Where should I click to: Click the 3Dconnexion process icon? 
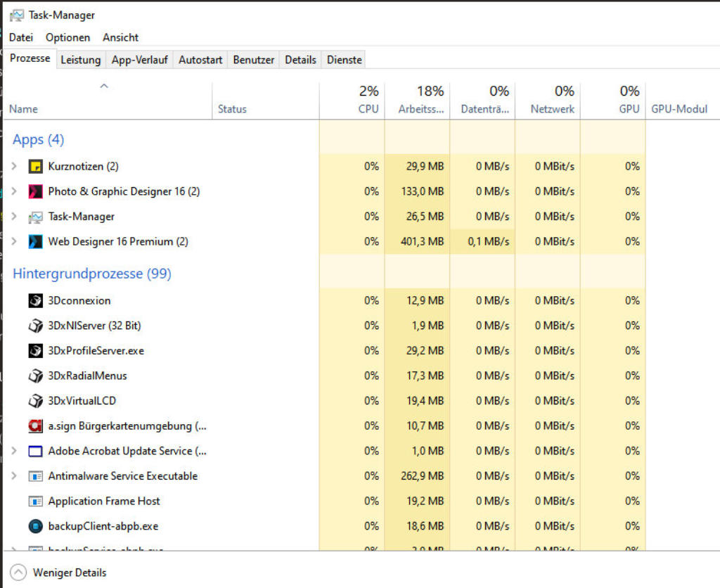[35, 300]
